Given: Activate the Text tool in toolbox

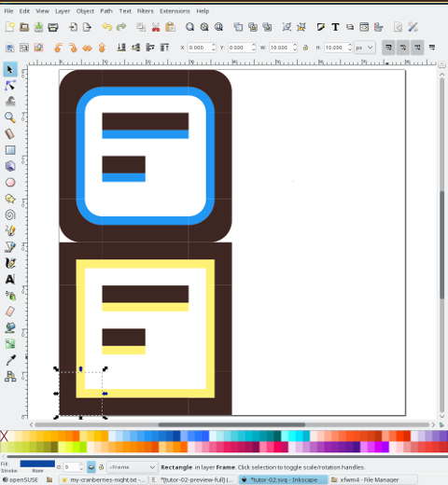Looking at the screenshot, I should tap(10, 279).
